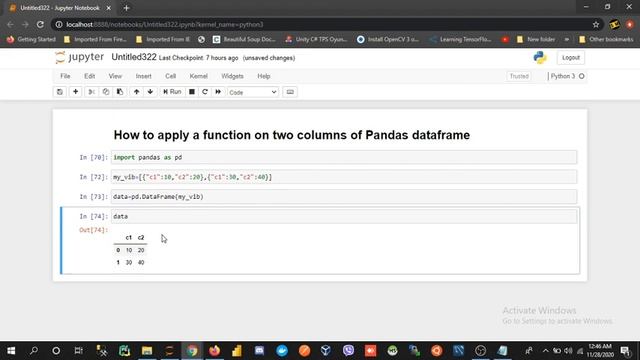The height and width of the screenshot is (360, 640).
Task: Switch to the Untitled322 browser tab
Action: 60,8
